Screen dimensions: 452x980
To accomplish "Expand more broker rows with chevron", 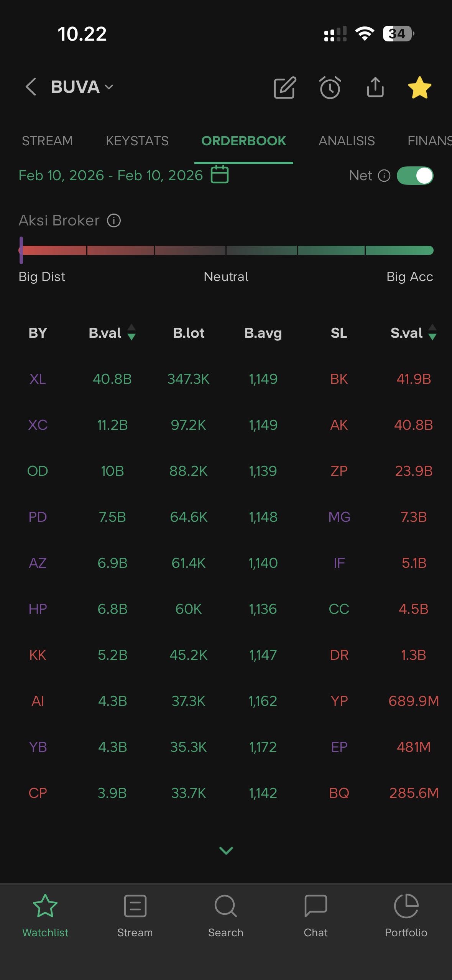I will coord(226,850).
